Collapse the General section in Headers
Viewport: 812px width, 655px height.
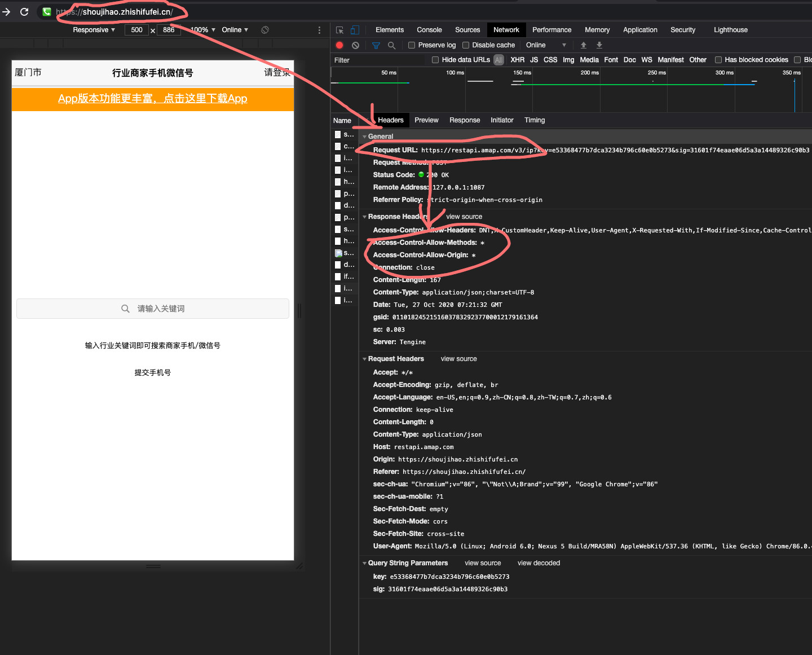coord(364,137)
